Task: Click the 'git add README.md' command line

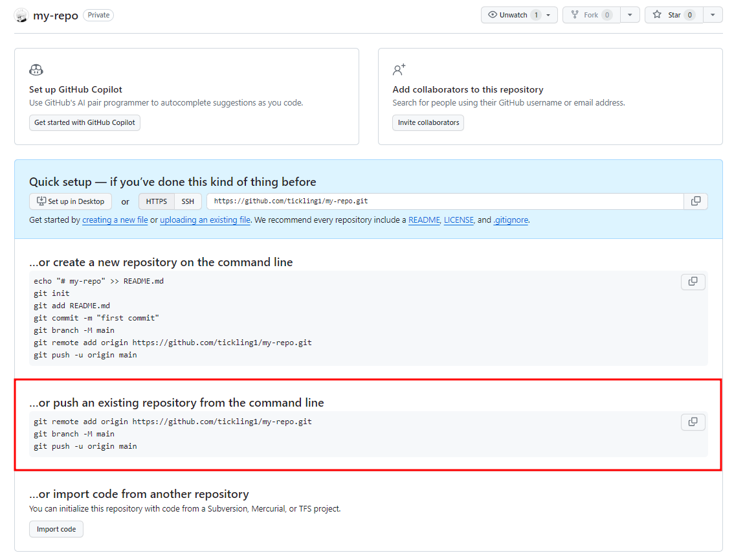Action: coord(72,306)
